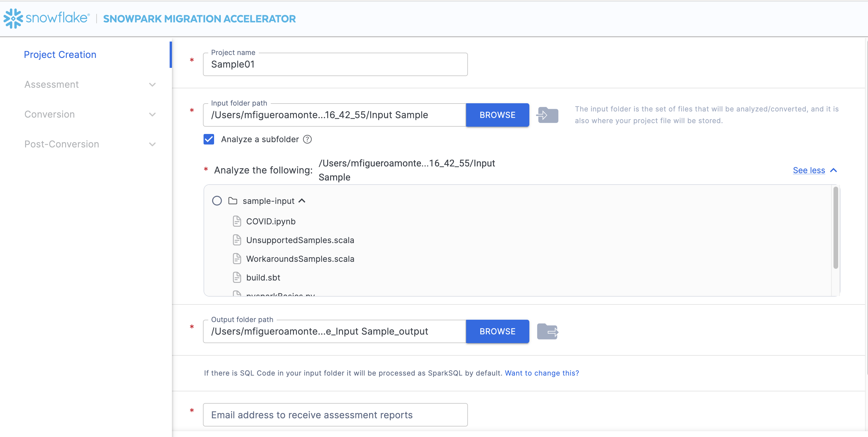Click Want to change this link
Image resolution: width=868 pixels, height=437 pixels.
coord(542,373)
